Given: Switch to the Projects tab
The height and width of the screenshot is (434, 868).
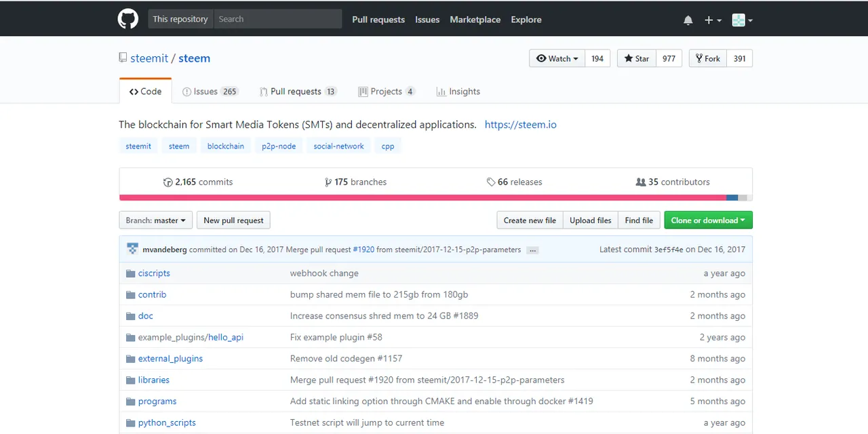Looking at the screenshot, I should (x=387, y=92).
